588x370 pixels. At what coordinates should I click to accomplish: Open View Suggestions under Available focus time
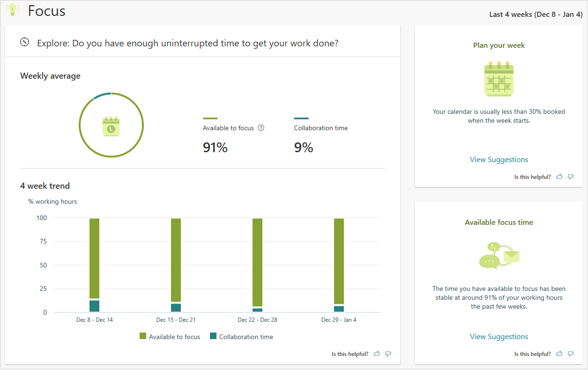(499, 337)
